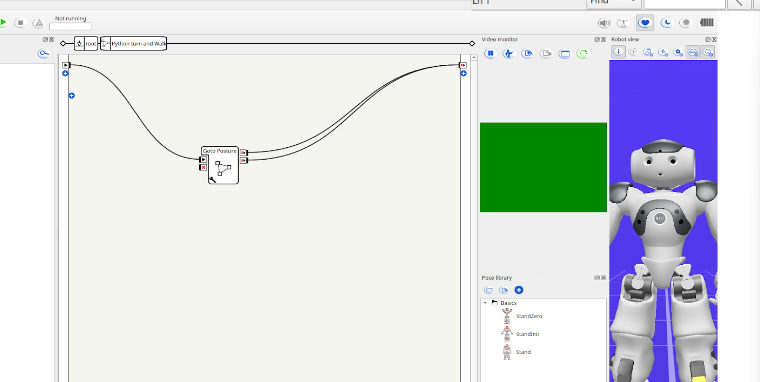Click the green refresh icon in Video monitor
The width and height of the screenshot is (760, 382).
click(583, 53)
